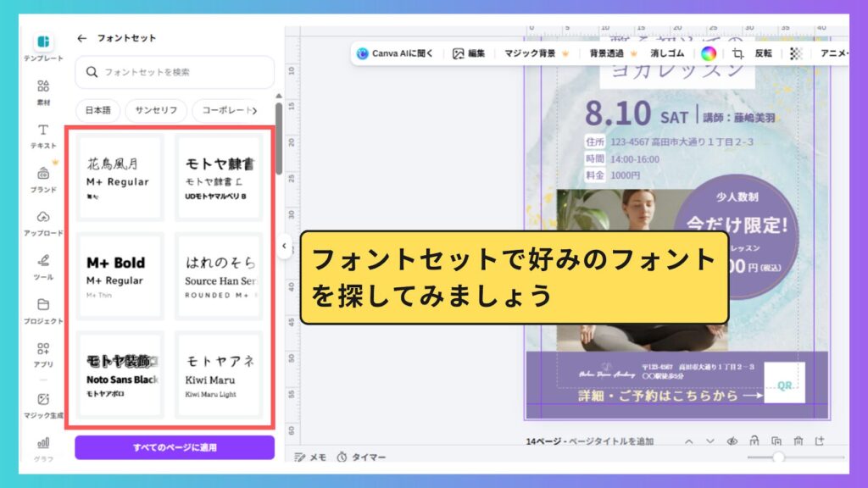This screenshot has width=868, height=488.
Task: Click the すべてのページに適用 button
Action: click(174, 447)
